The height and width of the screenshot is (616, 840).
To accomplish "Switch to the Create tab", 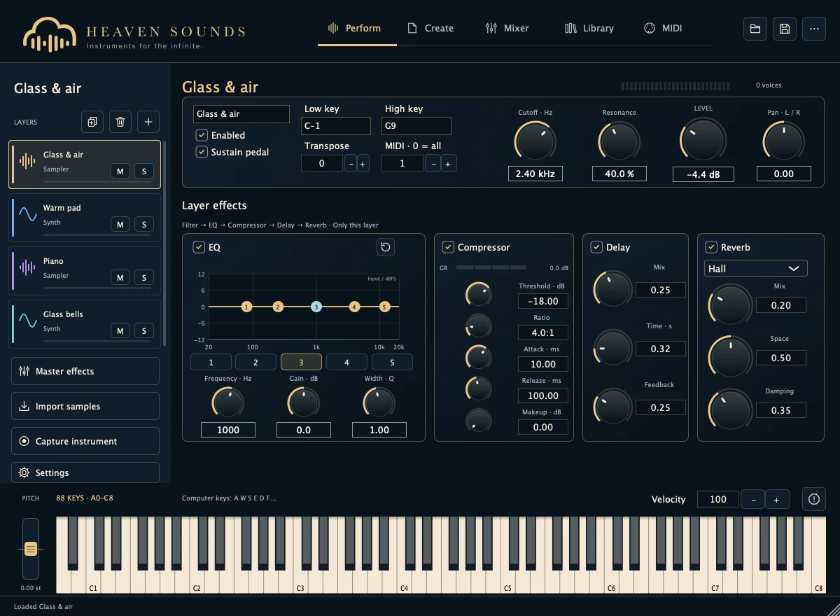I will (x=430, y=29).
